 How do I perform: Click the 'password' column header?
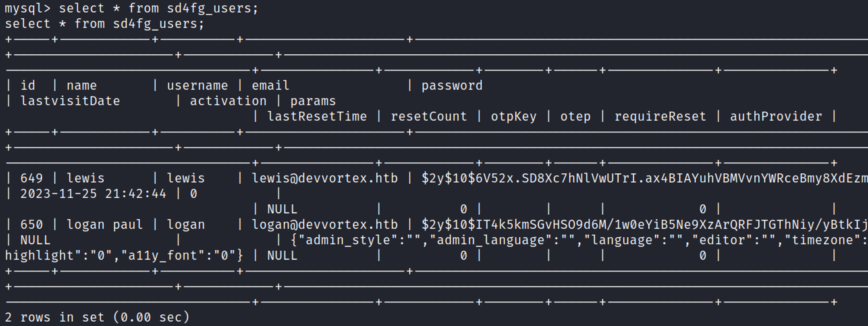[452, 86]
